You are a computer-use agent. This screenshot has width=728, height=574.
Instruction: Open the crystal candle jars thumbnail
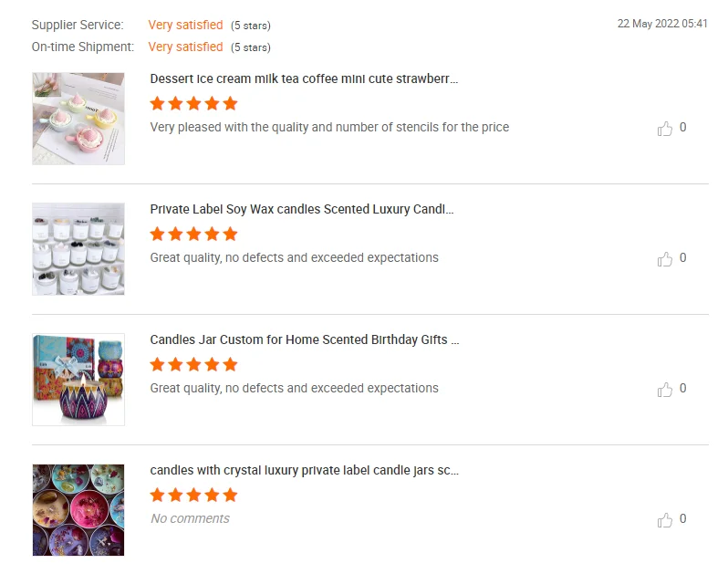[78, 510]
